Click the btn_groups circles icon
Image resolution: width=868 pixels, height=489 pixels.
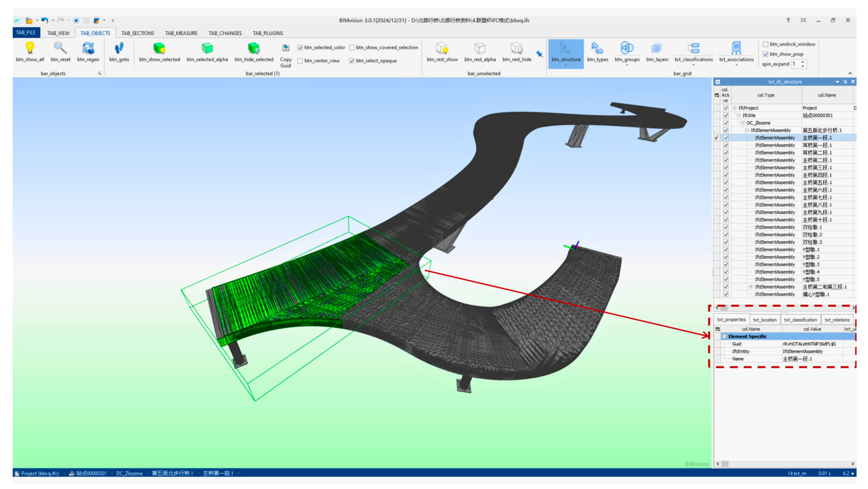[627, 48]
